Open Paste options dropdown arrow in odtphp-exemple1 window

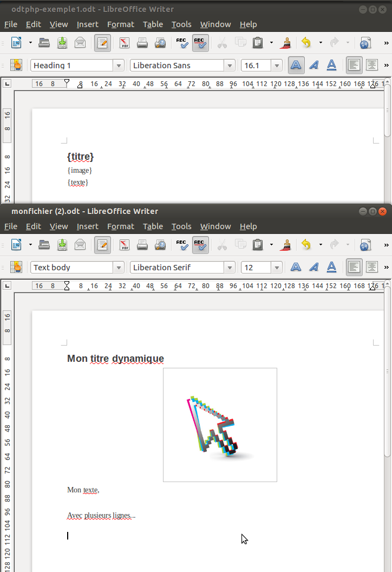tap(271, 43)
